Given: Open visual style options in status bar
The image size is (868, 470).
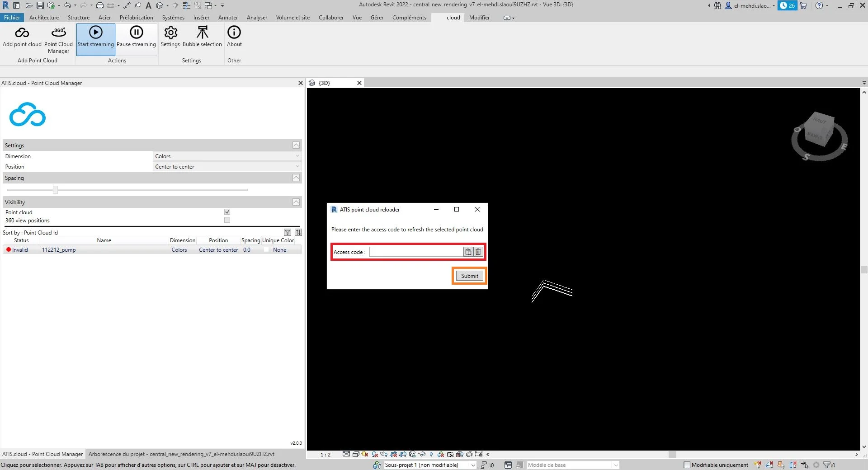Looking at the screenshot, I should (356, 455).
